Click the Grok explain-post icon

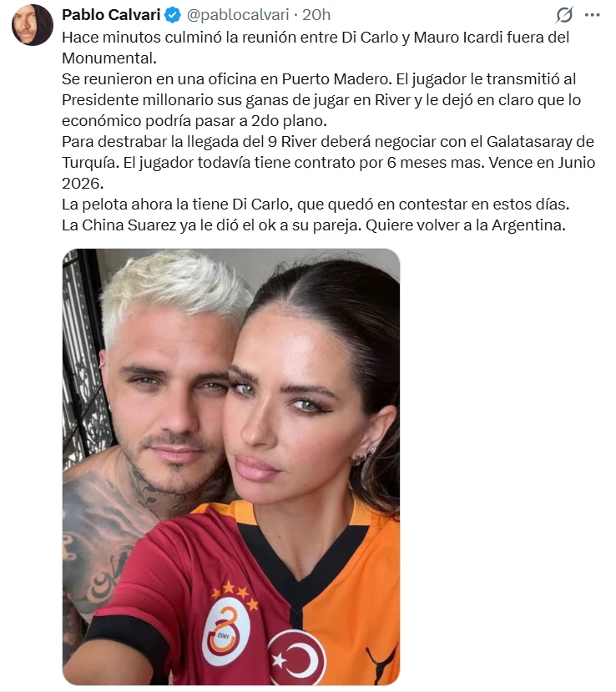(564, 15)
